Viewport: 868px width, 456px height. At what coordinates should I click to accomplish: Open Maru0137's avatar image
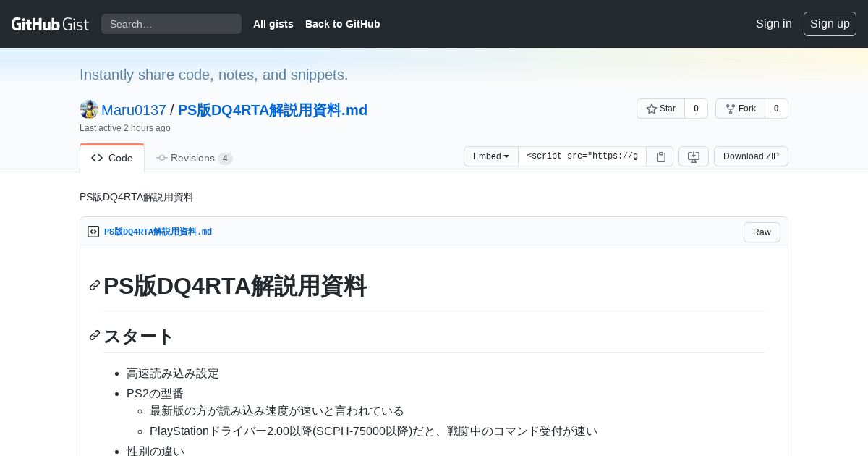[89, 109]
